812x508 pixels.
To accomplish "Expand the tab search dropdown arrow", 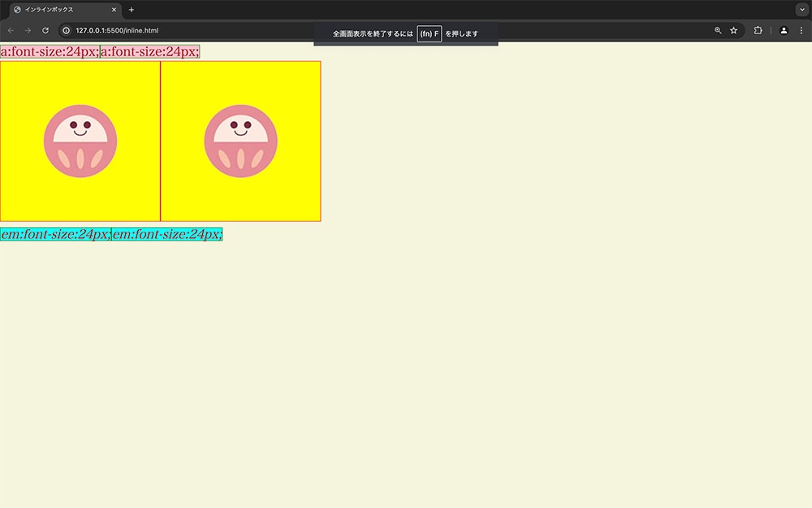I will click(x=802, y=9).
